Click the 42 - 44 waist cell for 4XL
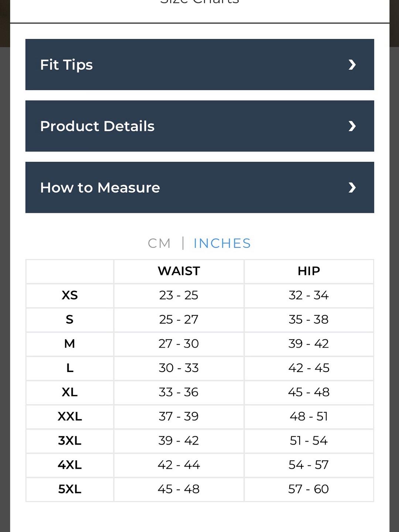 (179, 465)
